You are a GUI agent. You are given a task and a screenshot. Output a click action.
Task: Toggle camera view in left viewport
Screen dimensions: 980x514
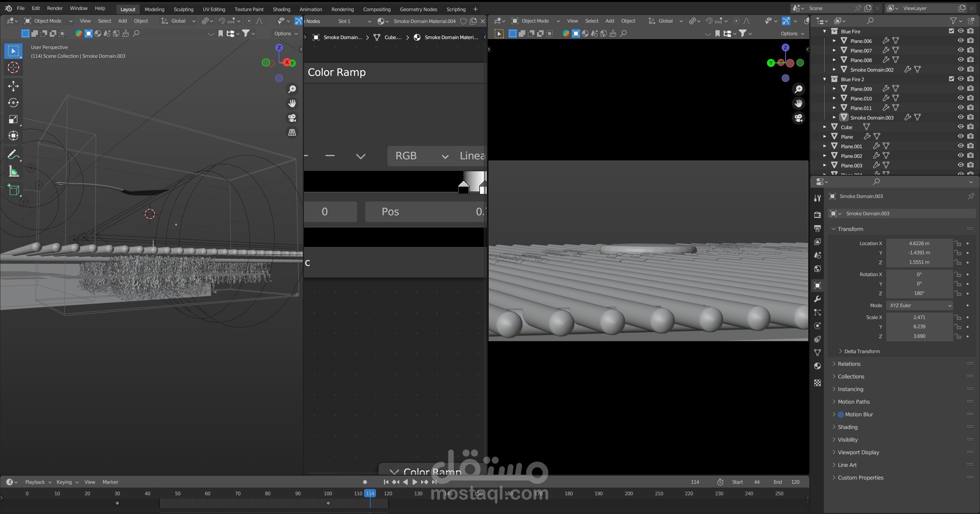[292, 118]
